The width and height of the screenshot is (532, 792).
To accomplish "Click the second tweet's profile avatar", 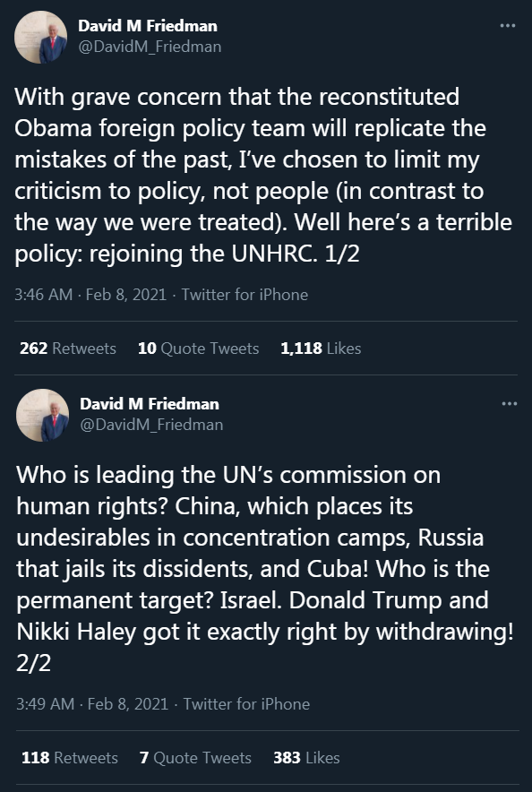I will tap(42, 415).
